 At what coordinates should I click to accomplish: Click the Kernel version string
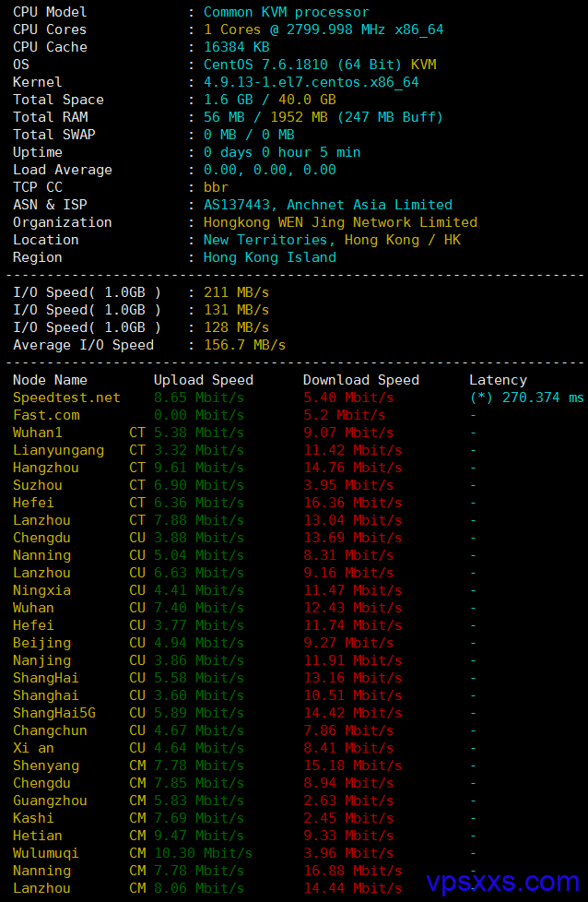pos(311,82)
